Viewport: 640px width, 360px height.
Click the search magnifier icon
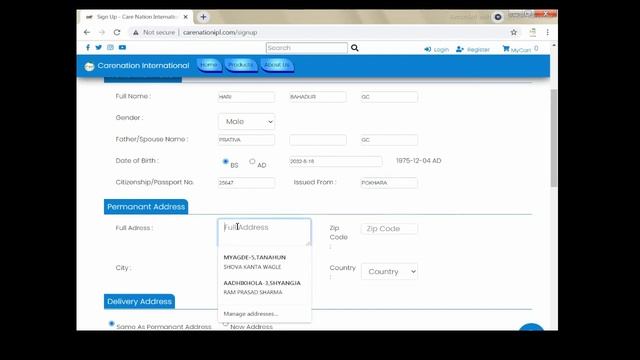(355, 48)
